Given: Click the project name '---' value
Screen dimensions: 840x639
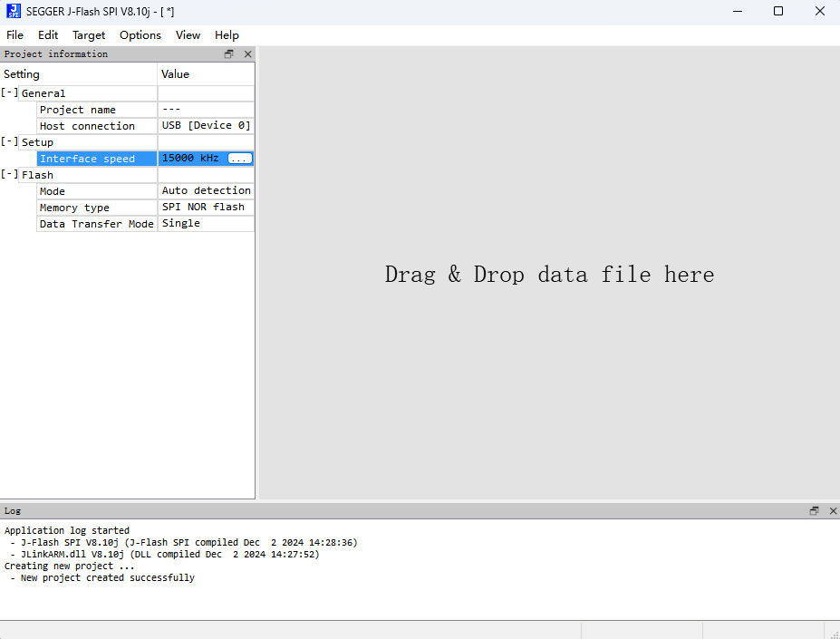Looking at the screenshot, I should (x=207, y=110).
